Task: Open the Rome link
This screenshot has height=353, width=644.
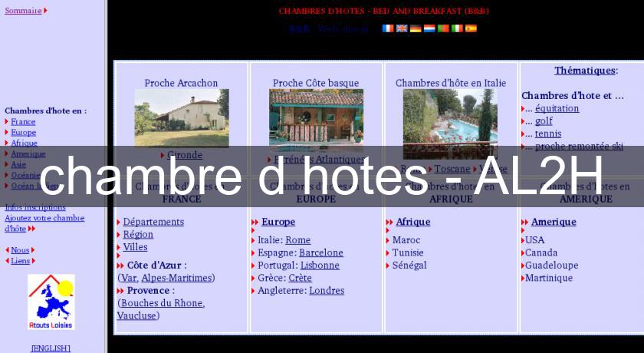Action: [298, 240]
